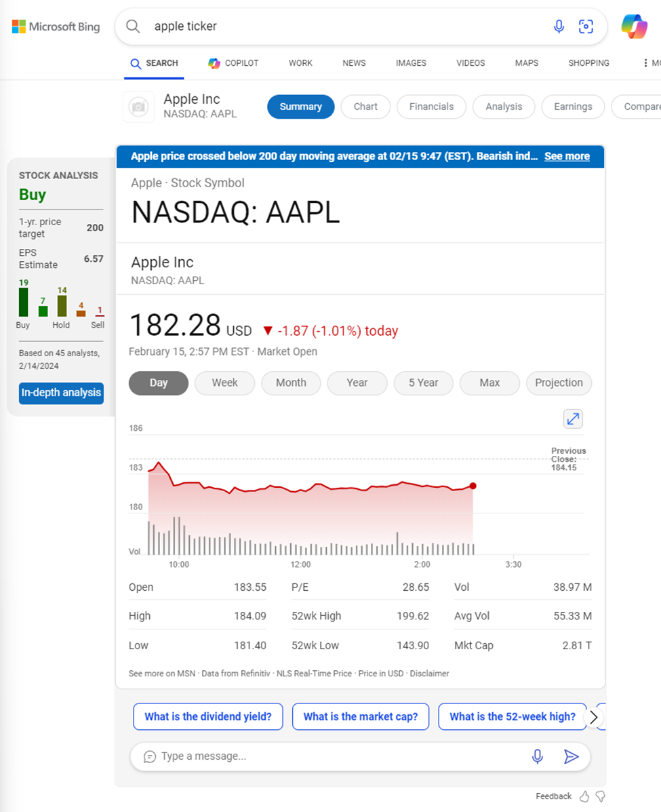The height and width of the screenshot is (812, 661).
Task: Click the 19 Buy analyst bar
Action: click(23, 302)
